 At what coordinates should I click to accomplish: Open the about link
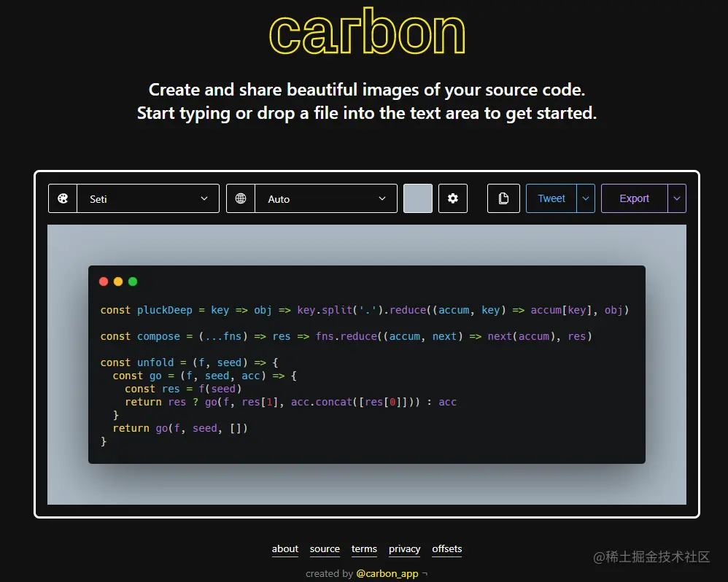285,549
